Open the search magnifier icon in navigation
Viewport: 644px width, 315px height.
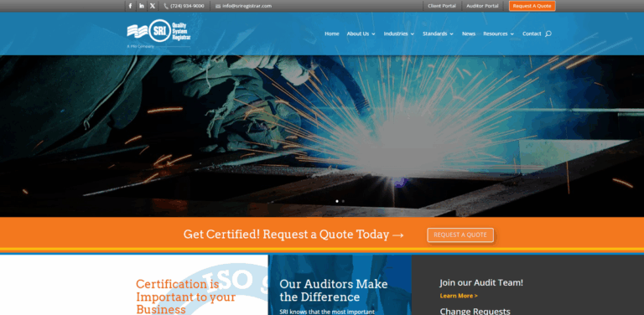click(548, 34)
